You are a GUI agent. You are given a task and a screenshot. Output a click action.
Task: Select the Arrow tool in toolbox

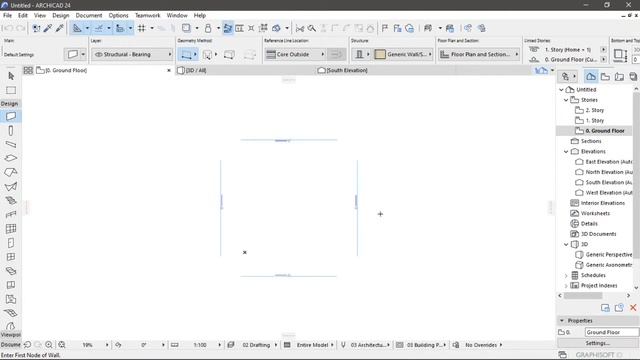pyautogui.click(x=11, y=76)
